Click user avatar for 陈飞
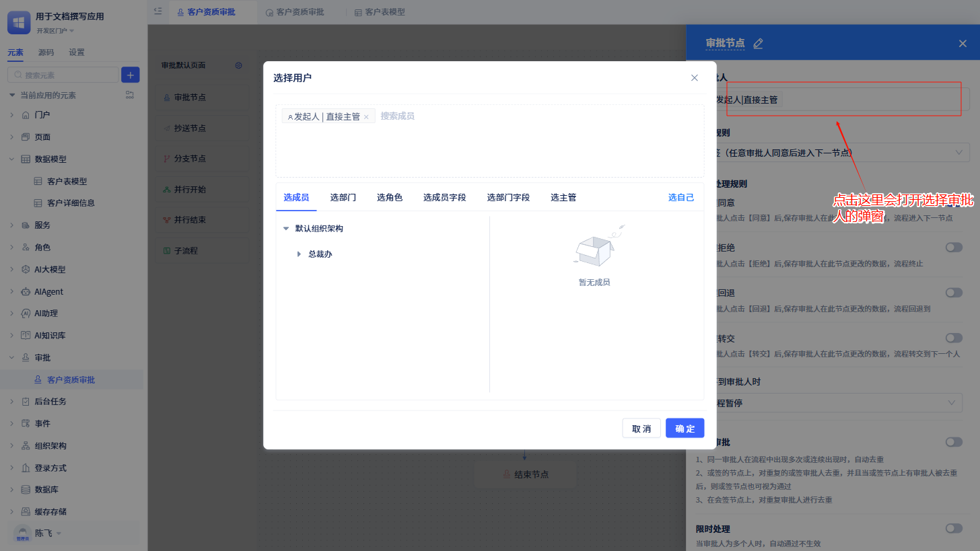 point(22,533)
